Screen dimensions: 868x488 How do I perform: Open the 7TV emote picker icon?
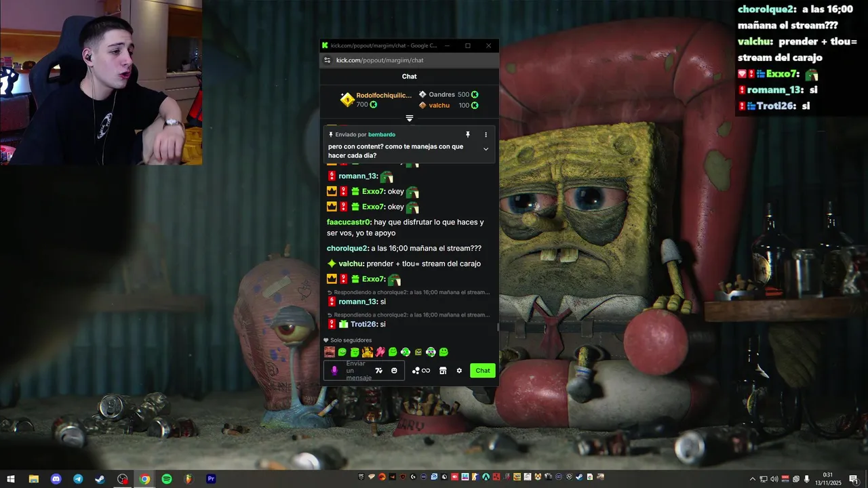pos(378,371)
